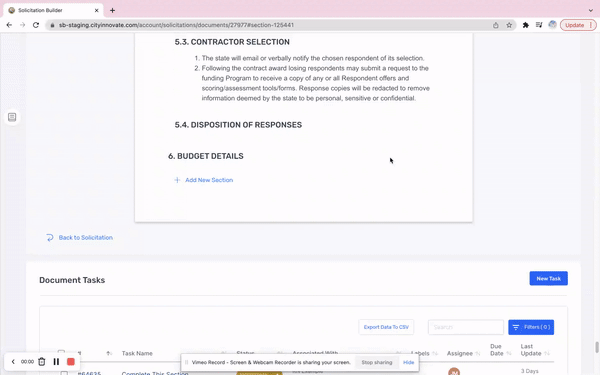This screenshot has width=600, height=375.
Task: Sort the task table by Assignee
Action: tap(477, 353)
